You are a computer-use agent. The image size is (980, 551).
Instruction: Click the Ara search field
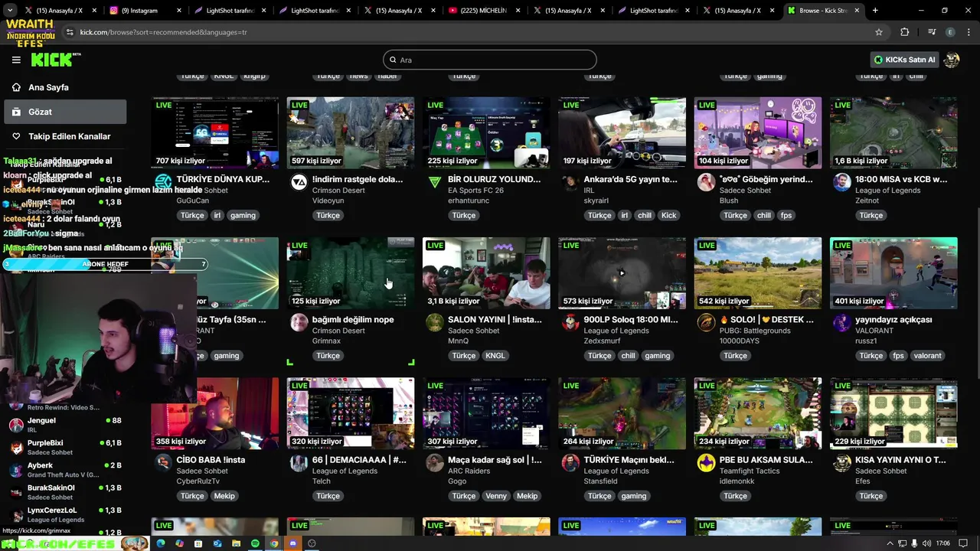click(x=490, y=60)
